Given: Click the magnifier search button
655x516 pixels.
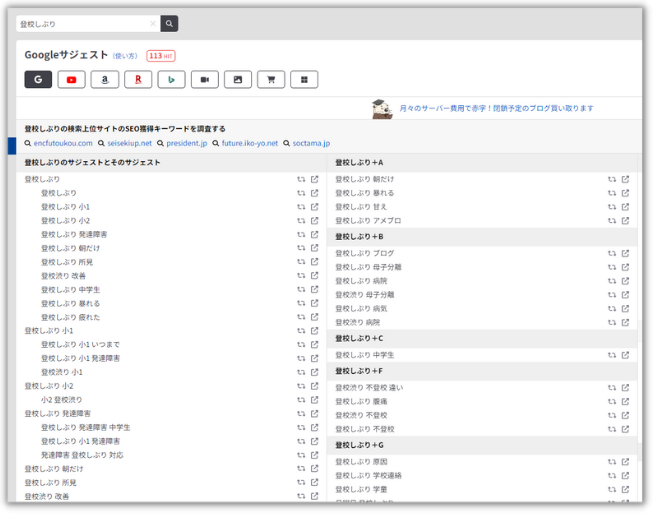Looking at the screenshot, I should pyautogui.click(x=169, y=23).
